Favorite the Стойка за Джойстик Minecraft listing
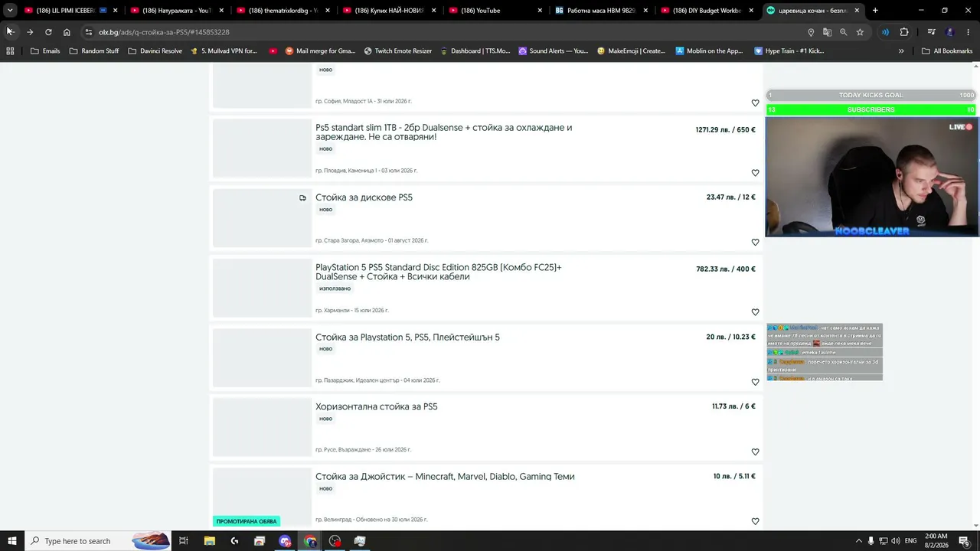Image resolution: width=980 pixels, height=551 pixels. tap(755, 521)
